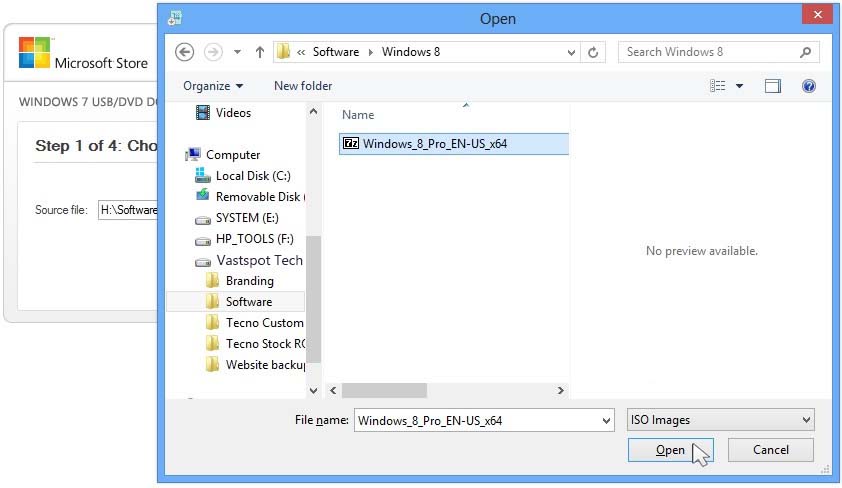Click the Branding folder icon
The width and height of the screenshot is (842, 488).
pos(213,280)
